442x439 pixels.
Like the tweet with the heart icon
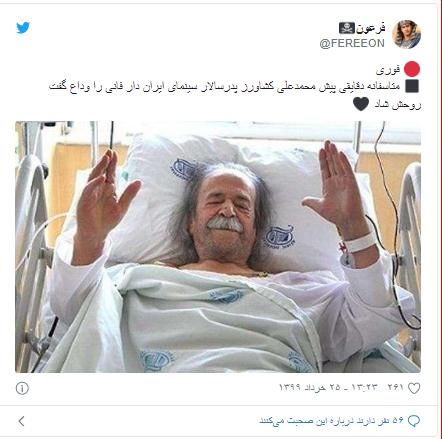(x=414, y=388)
